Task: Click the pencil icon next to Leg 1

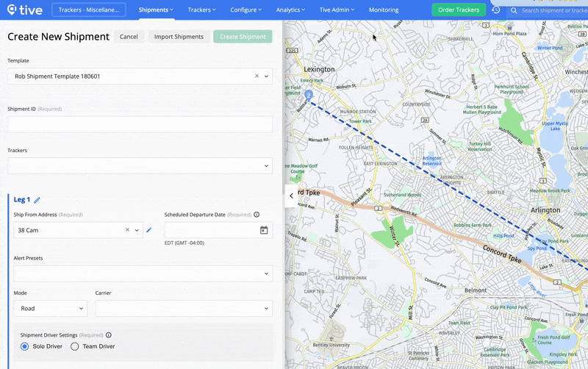Action: 37,200
